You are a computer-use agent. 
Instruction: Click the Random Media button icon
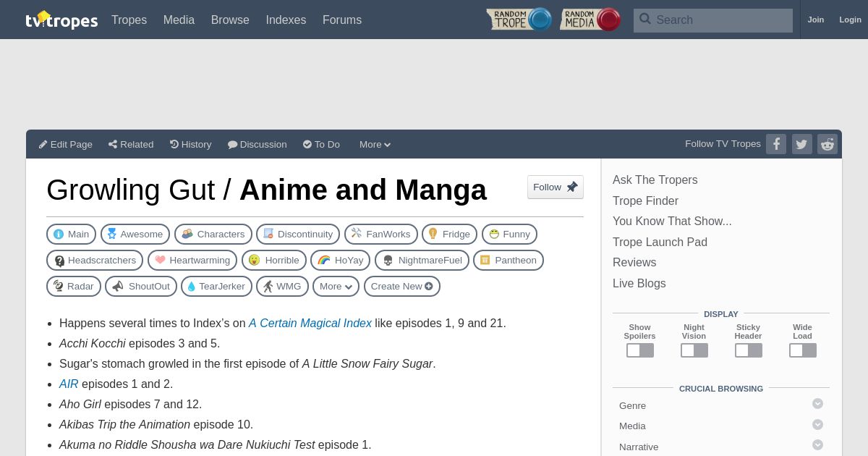pos(590,20)
